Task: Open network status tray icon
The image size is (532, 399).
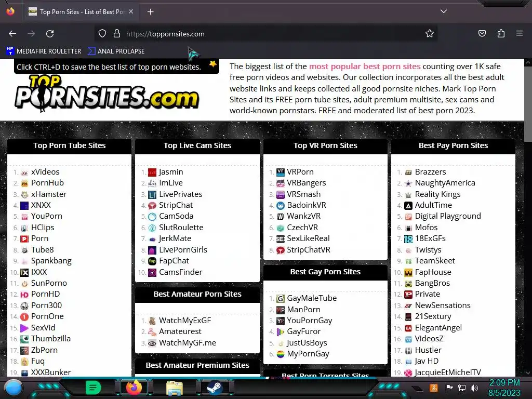Action: 462,388
